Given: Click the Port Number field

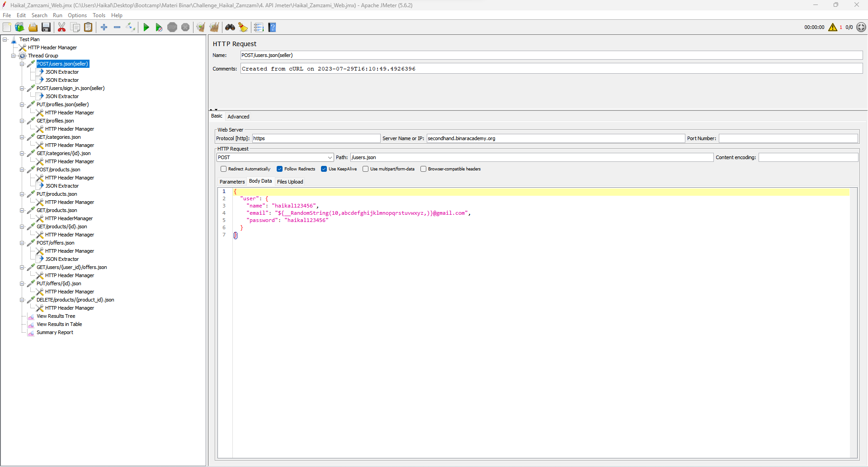Looking at the screenshot, I should [x=788, y=138].
